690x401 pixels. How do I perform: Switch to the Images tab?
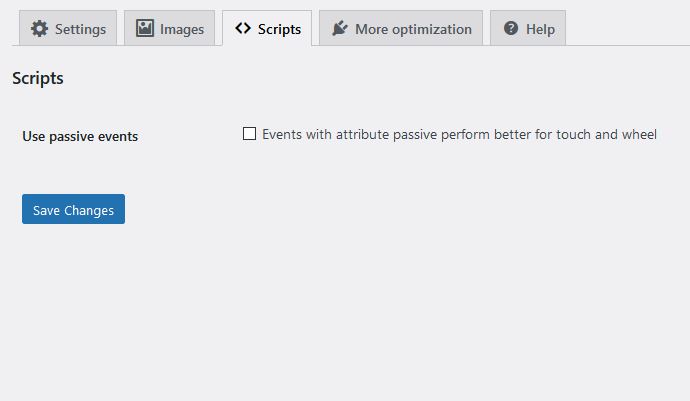pyautogui.click(x=169, y=28)
